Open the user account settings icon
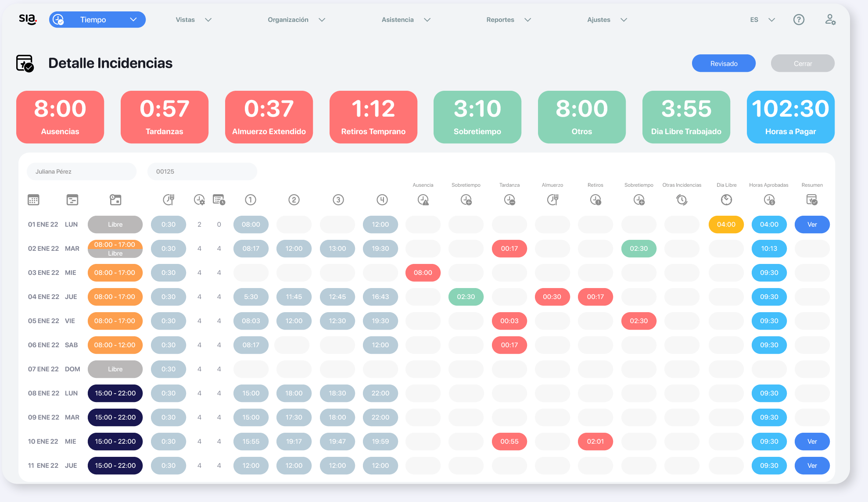This screenshot has height=502, width=868. [x=830, y=20]
